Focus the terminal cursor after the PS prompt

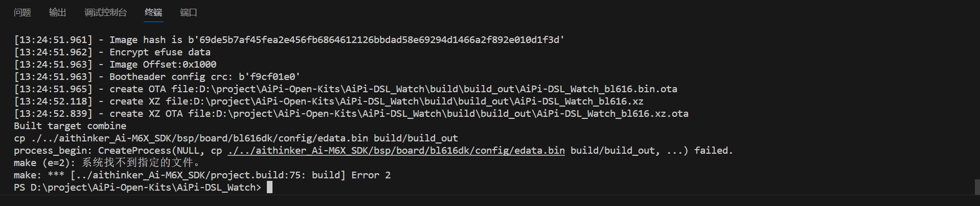pyautogui.click(x=270, y=188)
